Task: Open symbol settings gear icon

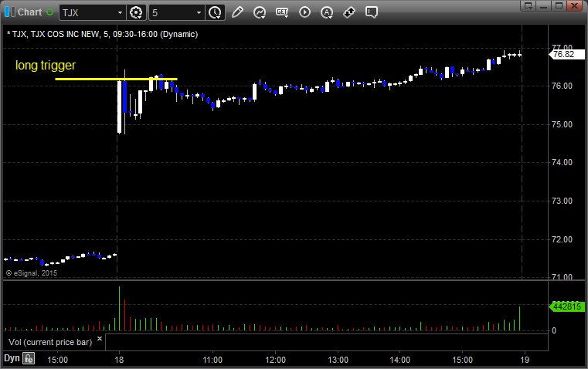Action: 137,12
